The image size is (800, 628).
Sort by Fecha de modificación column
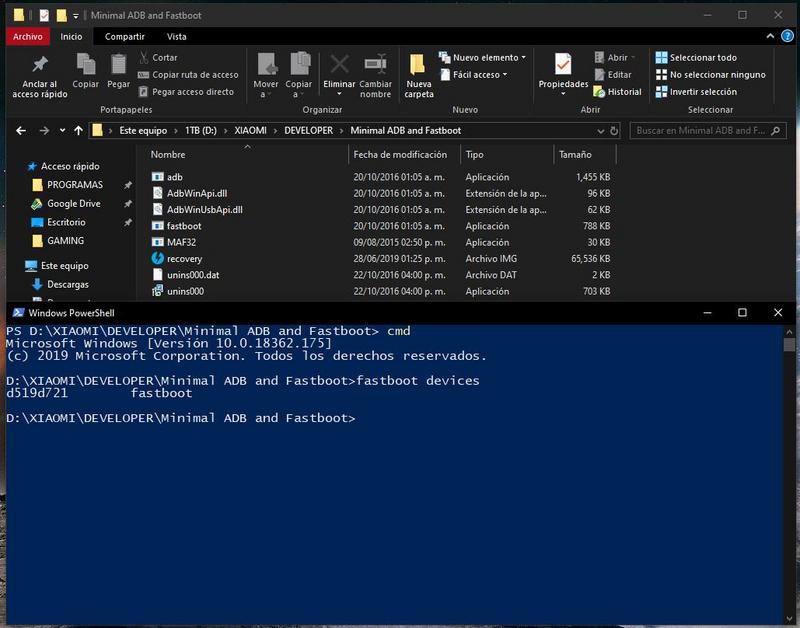tap(400, 155)
